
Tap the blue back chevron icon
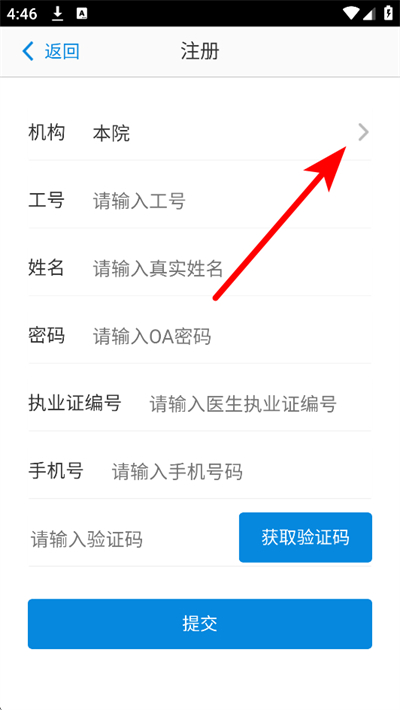coord(28,52)
